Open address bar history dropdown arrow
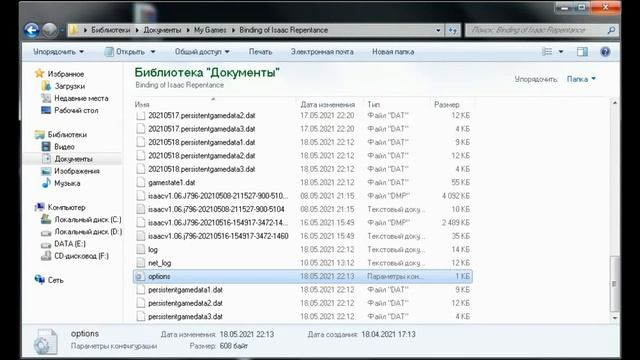Screen dimensions: 640x360 click(438, 30)
